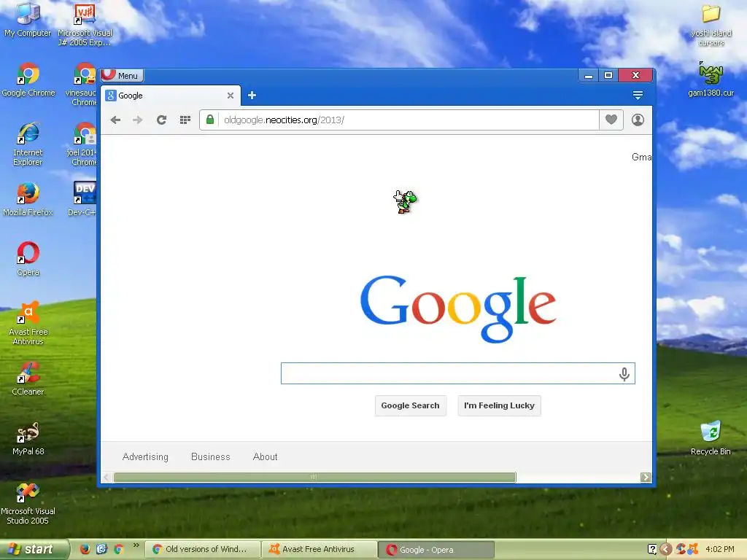Select Opera desktop shortcut
Screen dimensions: 747x560
coord(28,259)
